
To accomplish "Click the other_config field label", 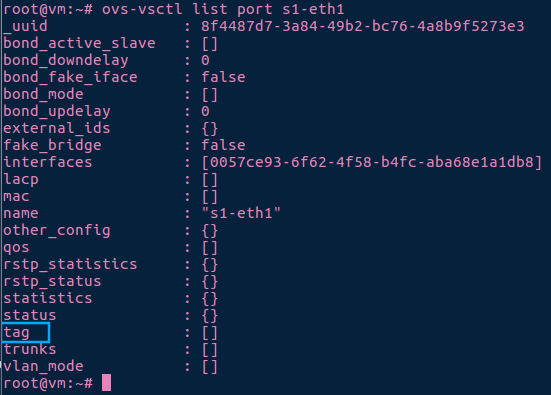I will (57, 231).
